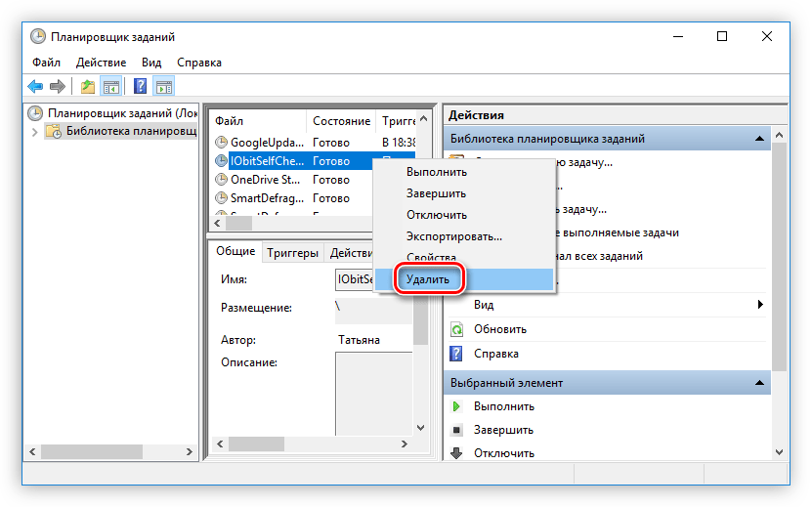This screenshot has width=812, height=507.
Task: Collapse the Выбранный элемент section
Action: click(x=758, y=383)
